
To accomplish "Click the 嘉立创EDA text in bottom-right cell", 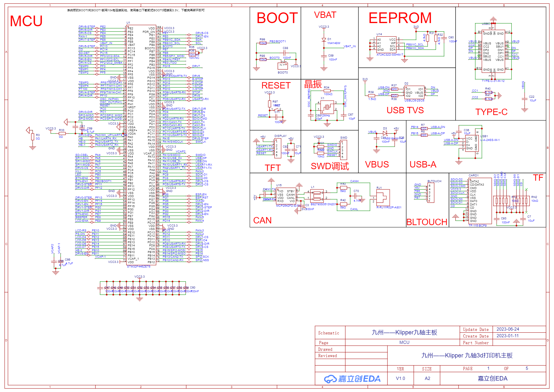I will pos(493,378).
